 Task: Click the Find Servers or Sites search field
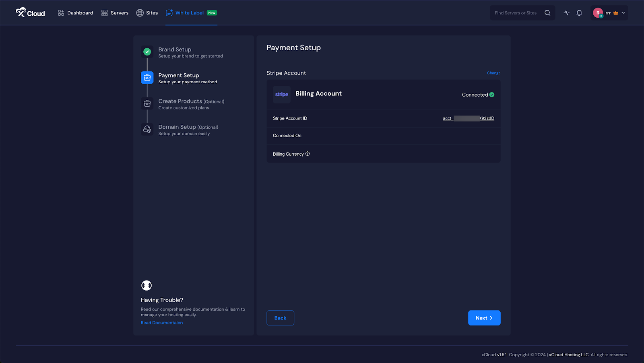tap(515, 12)
